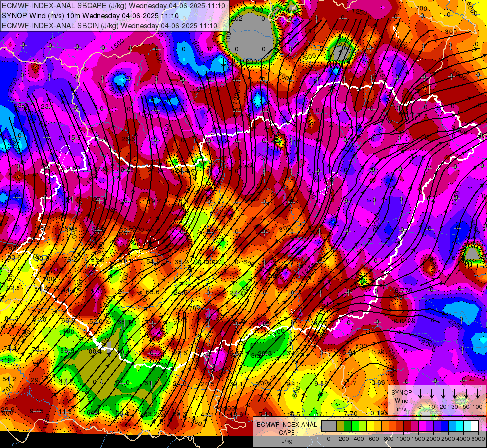Click the 93.6 CIN value

tap(14, 258)
